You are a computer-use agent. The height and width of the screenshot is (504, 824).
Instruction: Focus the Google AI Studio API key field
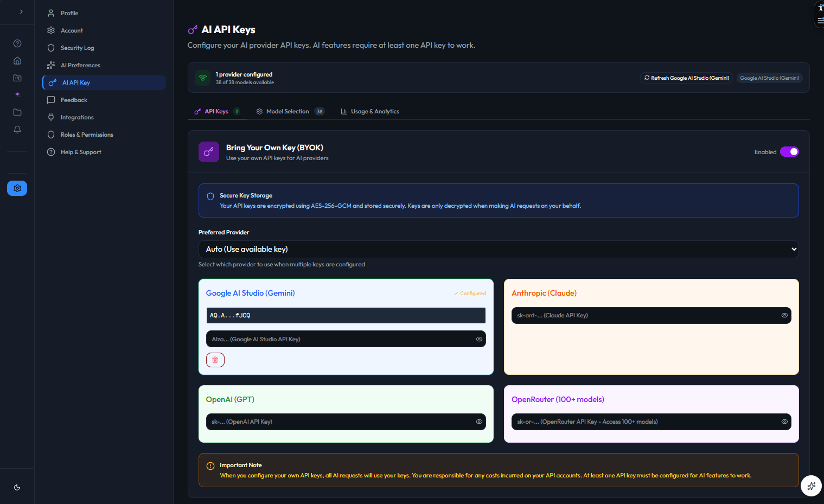click(346, 339)
